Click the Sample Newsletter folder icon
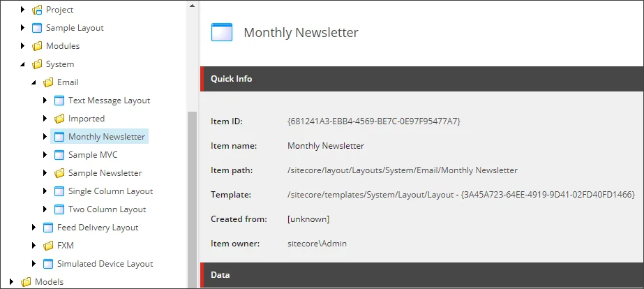This screenshot has width=644, height=289. pyautogui.click(x=59, y=173)
